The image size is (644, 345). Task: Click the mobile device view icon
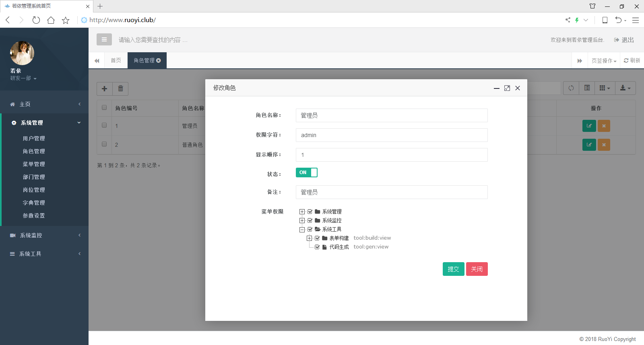[x=605, y=20]
